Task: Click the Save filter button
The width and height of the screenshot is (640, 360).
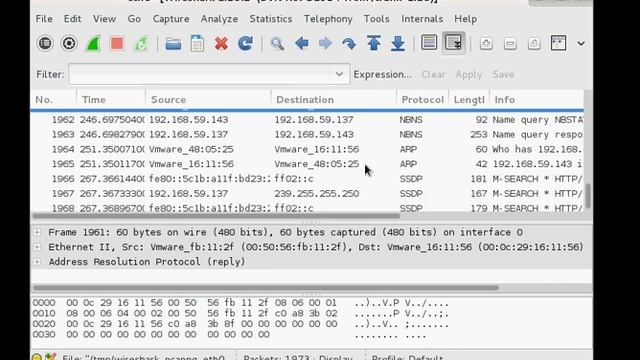Action: click(x=503, y=74)
